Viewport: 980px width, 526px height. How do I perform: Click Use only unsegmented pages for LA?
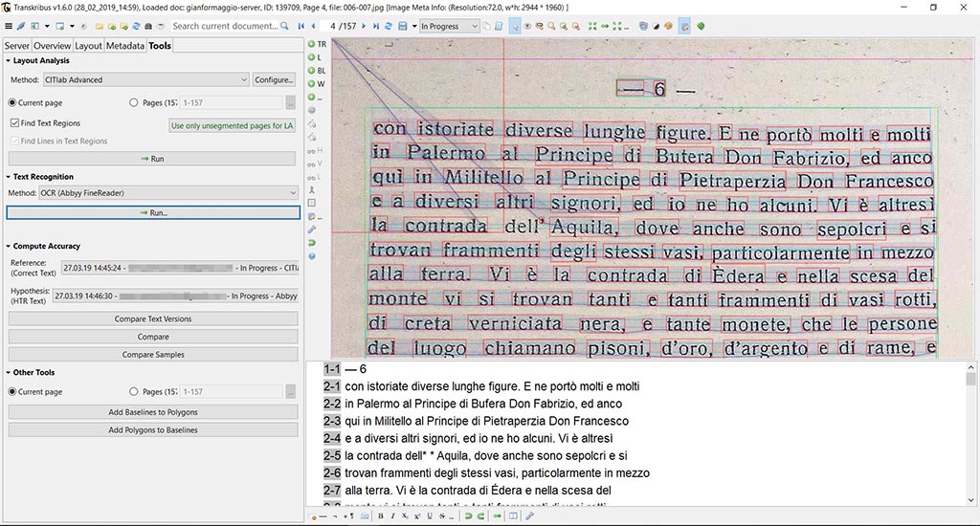point(232,125)
